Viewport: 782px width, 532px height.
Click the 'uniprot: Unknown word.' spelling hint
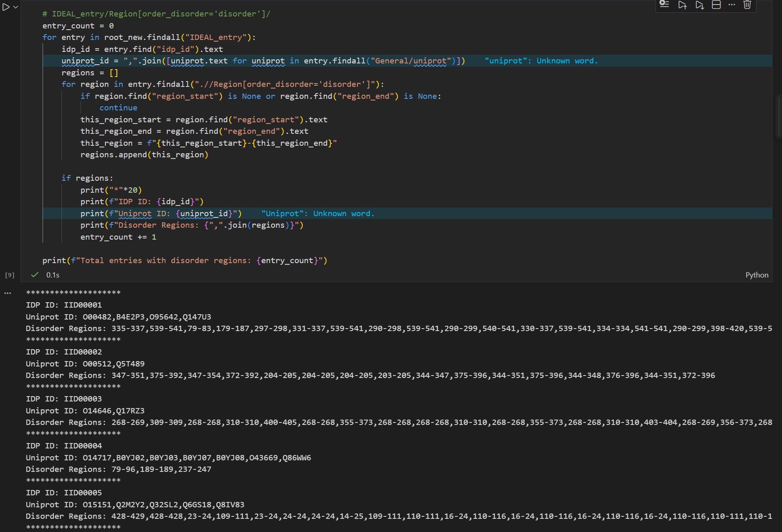click(x=541, y=61)
